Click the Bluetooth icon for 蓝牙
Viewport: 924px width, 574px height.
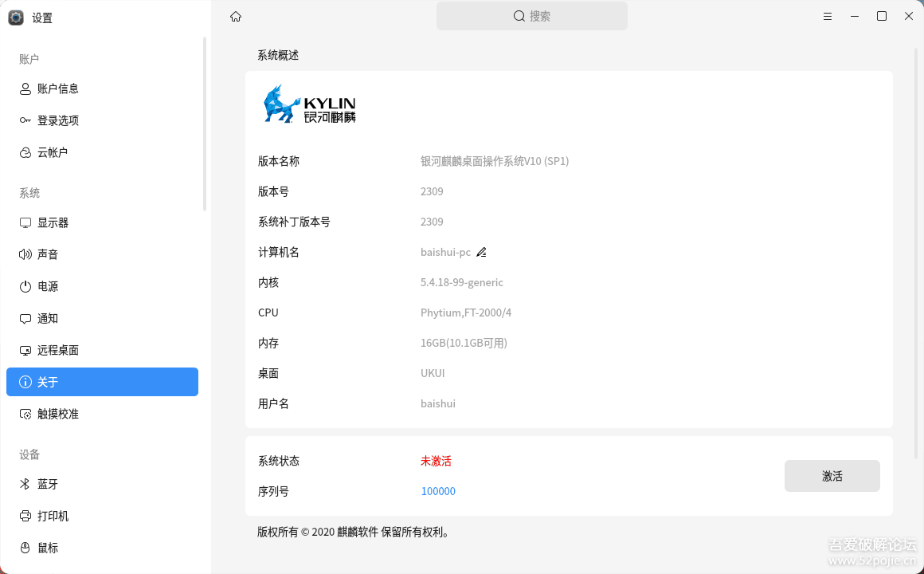(x=25, y=485)
